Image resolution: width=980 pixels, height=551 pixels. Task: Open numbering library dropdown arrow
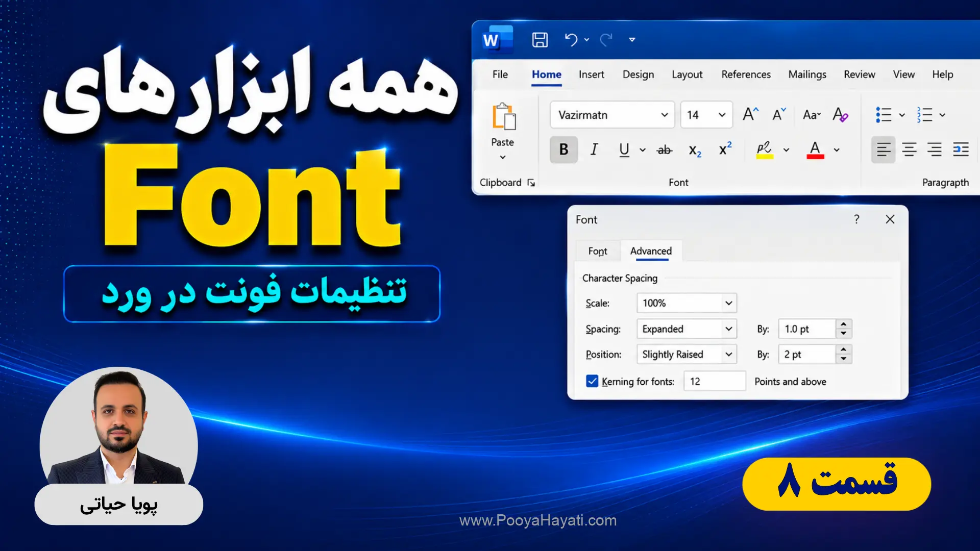[x=942, y=115]
